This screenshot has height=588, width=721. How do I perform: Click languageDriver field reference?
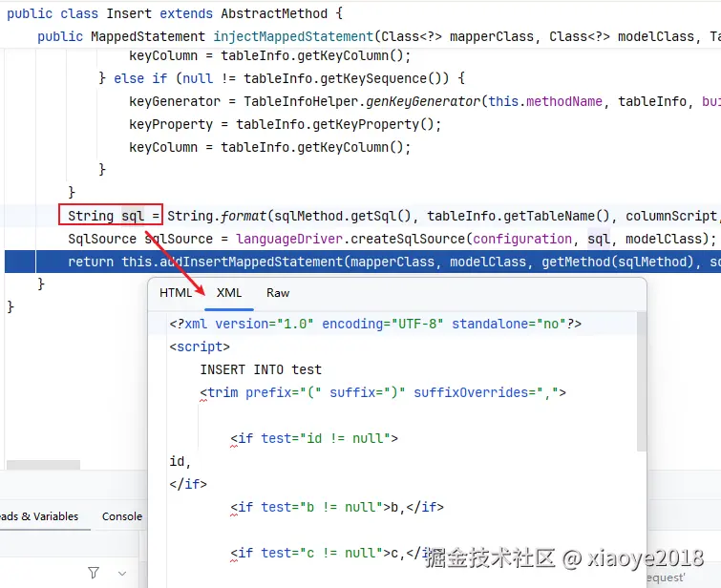(x=289, y=239)
